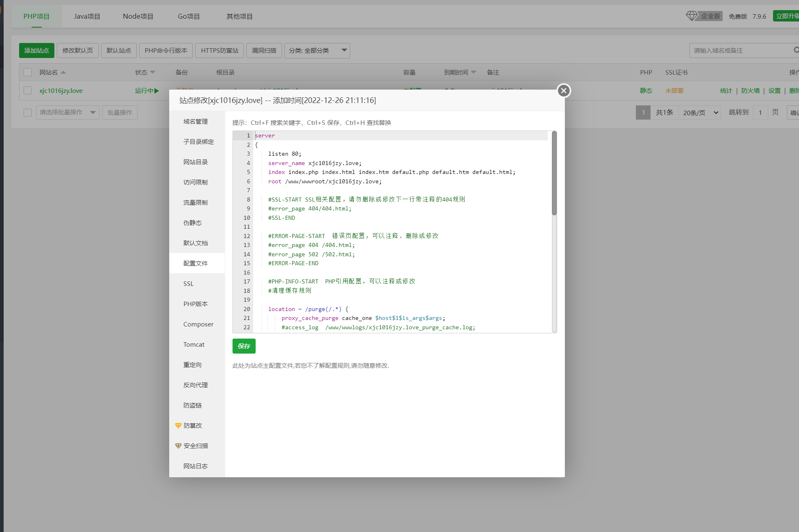Click the running status play icon
Viewport: 799px width, 532px height.
click(x=157, y=91)
